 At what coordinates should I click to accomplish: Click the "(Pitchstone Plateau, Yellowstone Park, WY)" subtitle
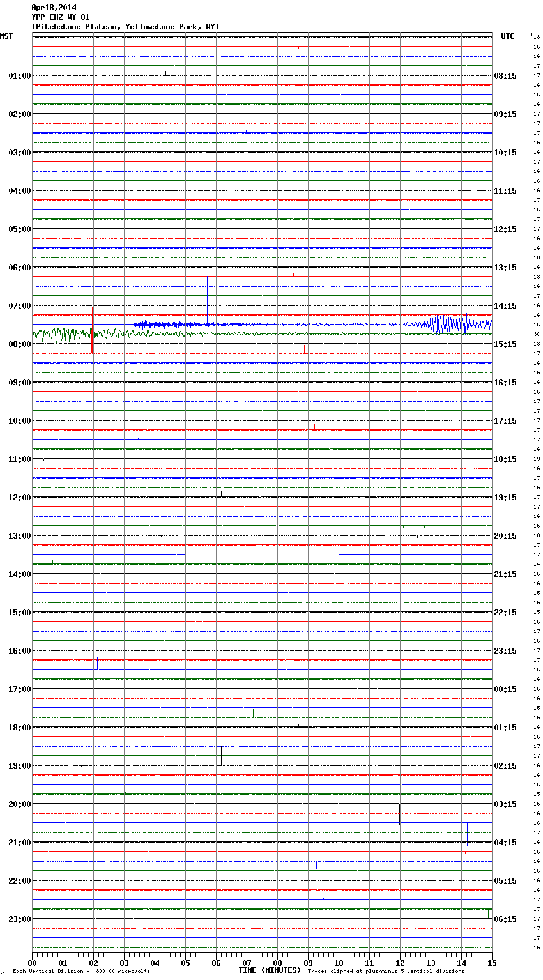125,27
